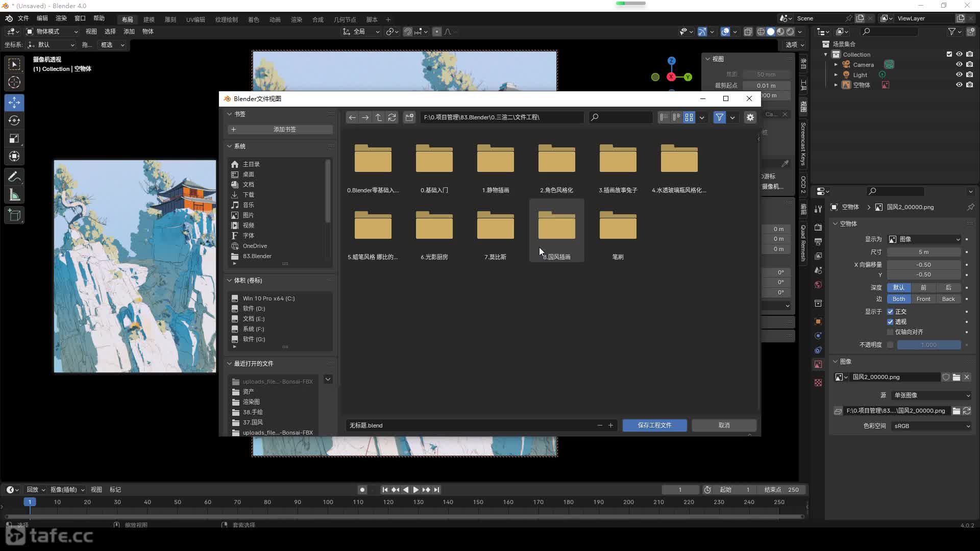
Task: Switch to UV编辑 workspace tab
Action: pos(195,19)
